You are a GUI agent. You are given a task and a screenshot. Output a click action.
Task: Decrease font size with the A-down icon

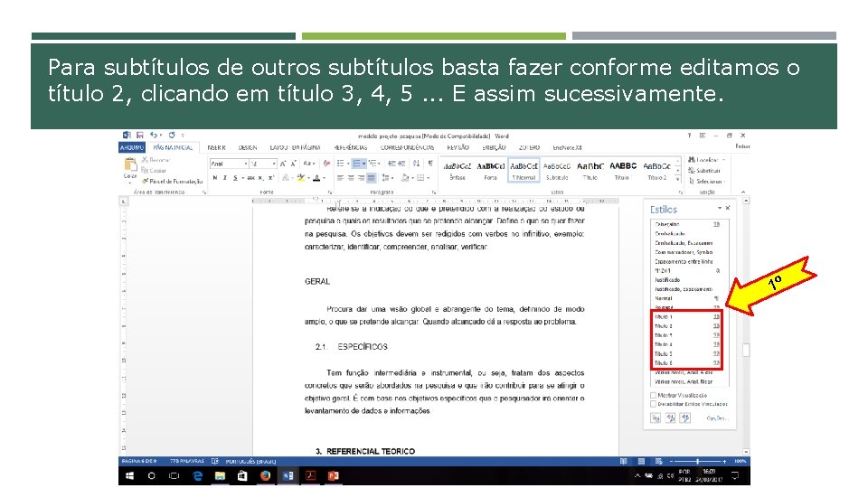(x=293, y=164)
